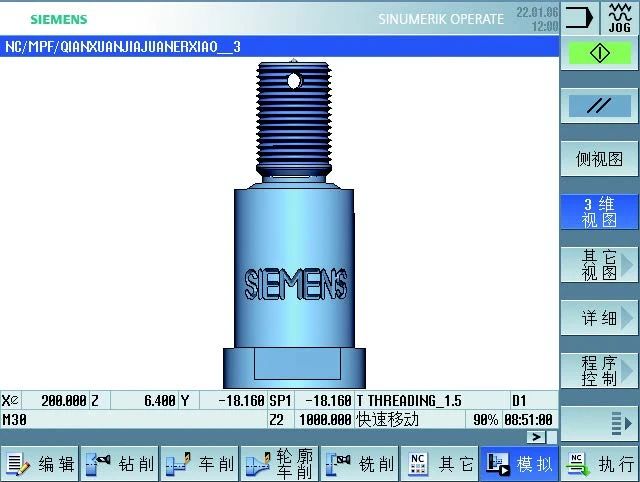Screen dimensions: 640x482
Task: Switch to 侧视图 side view
Action: [599, 159]
